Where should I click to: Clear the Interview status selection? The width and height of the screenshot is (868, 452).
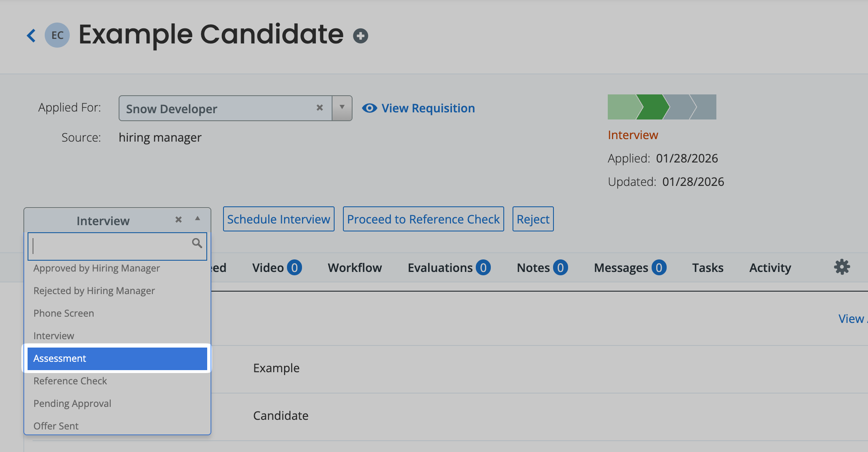pyautogui.click(x=178, y=220)
